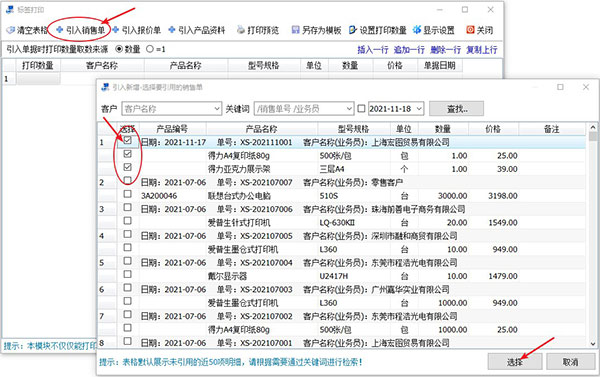Screen dimensions: 600x377
Task: Click the price cell 3198.00
Action: tap(503, 196)
